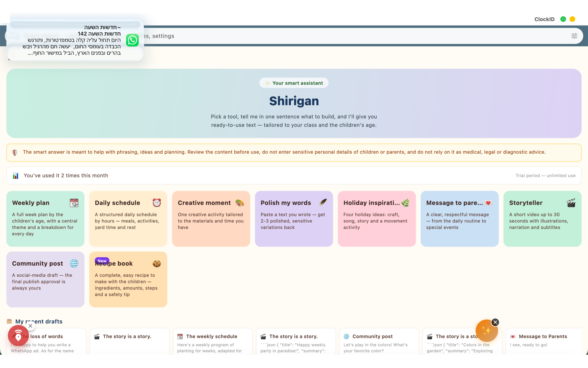
Task: Open the Hebrew news WhatsApp notification
Action: pos(75,40)
